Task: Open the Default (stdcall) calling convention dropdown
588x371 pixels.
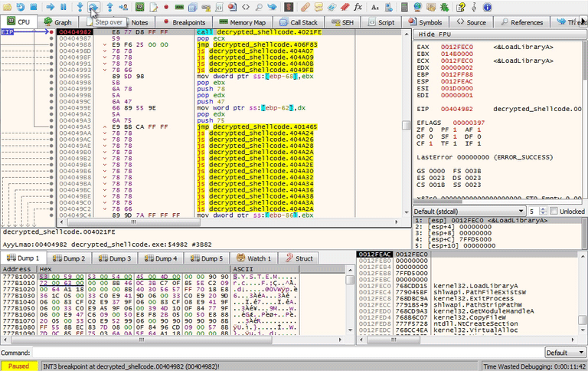Action: click(467, 211)
